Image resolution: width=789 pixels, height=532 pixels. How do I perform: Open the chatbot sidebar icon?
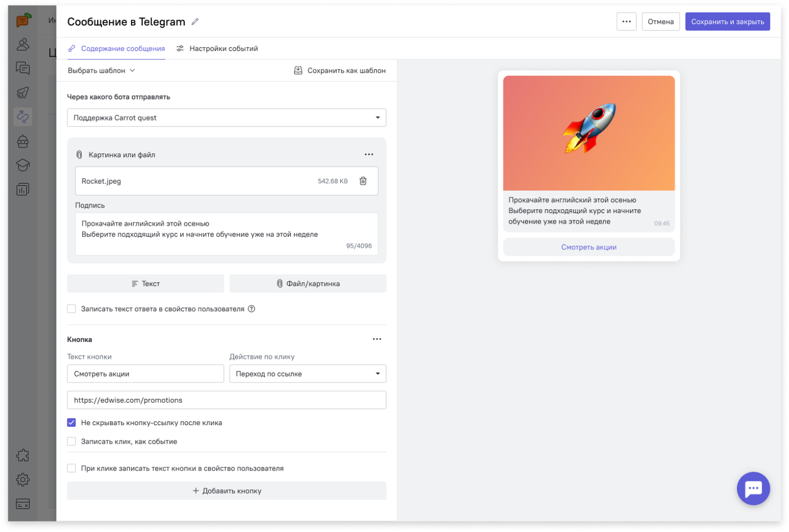click(x=23, y=141)
